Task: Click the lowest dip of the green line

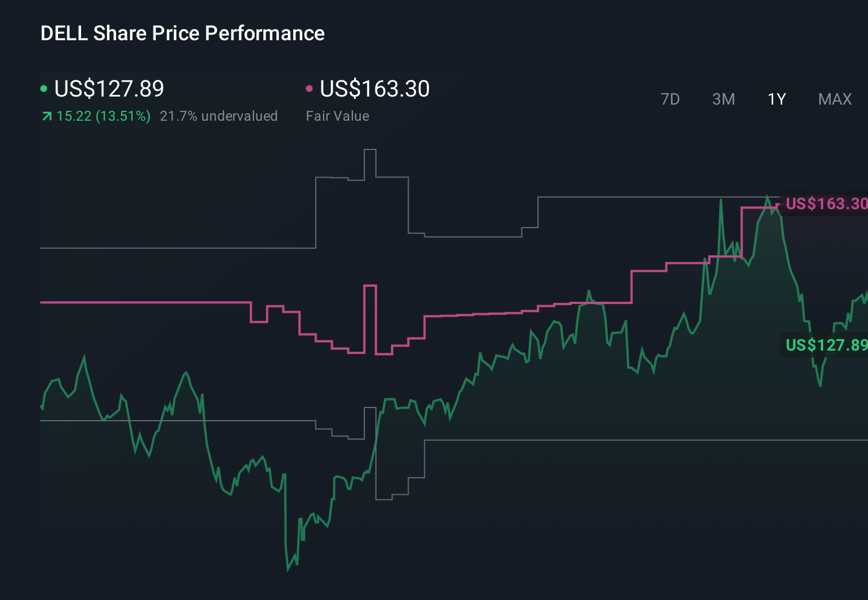Action: [x=289, y=571]
